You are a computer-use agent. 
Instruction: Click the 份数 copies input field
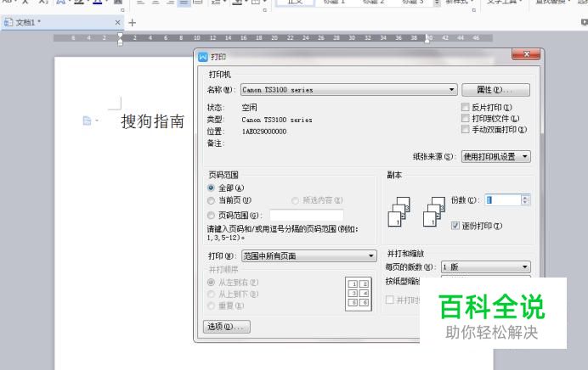click(x=502, y=200)
